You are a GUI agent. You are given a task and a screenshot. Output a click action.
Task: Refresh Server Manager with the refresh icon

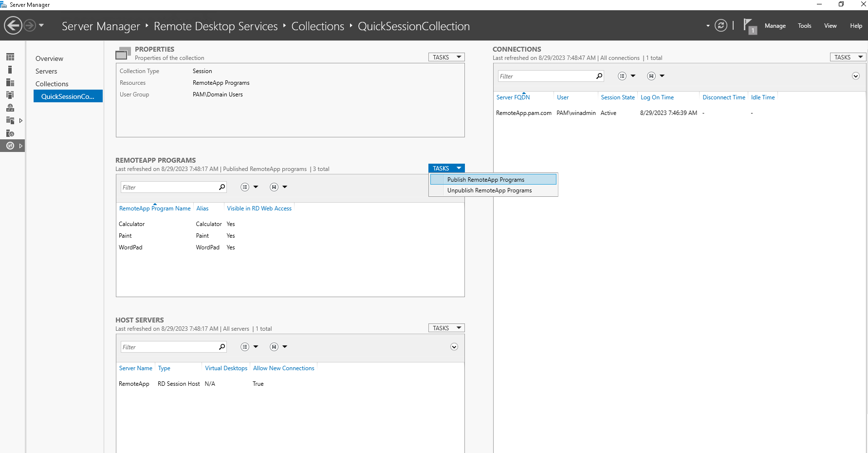[x=720, y=25]
